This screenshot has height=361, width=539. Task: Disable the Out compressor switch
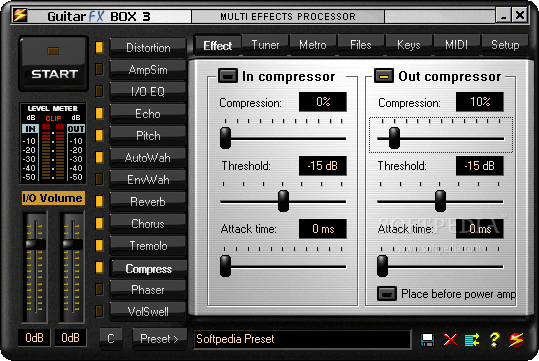(384, 76)
